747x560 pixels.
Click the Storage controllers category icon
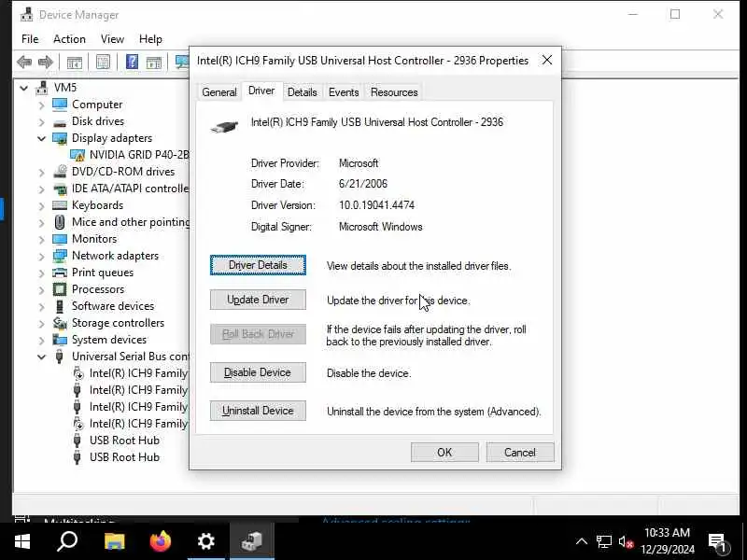coord(60,323)
